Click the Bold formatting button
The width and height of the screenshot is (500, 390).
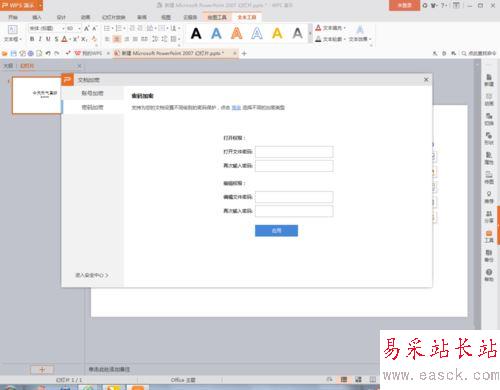pyautogui.click(x=32, y=39)
